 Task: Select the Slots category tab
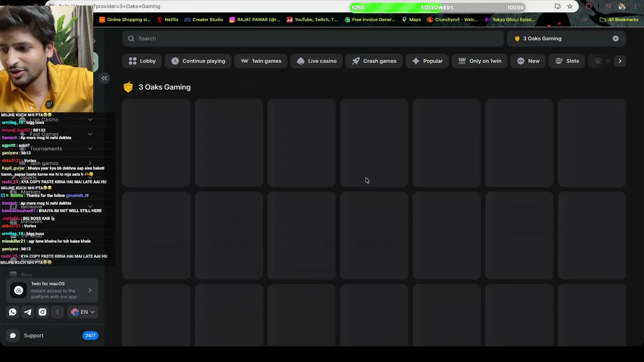pos(567,61)
